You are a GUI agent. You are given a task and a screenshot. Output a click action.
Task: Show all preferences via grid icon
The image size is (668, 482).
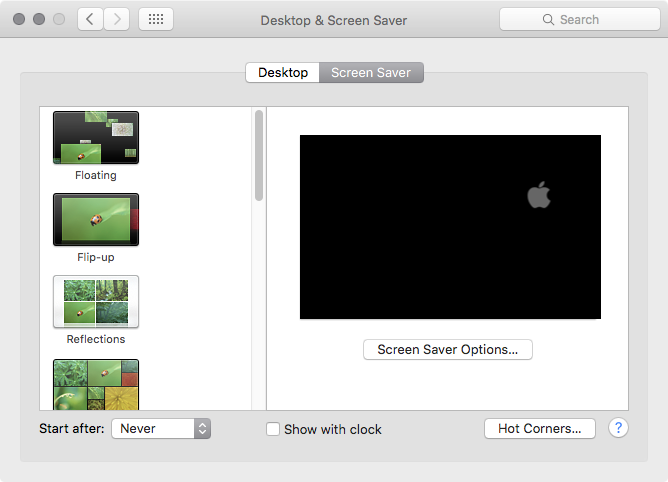[x=156, y=19]
